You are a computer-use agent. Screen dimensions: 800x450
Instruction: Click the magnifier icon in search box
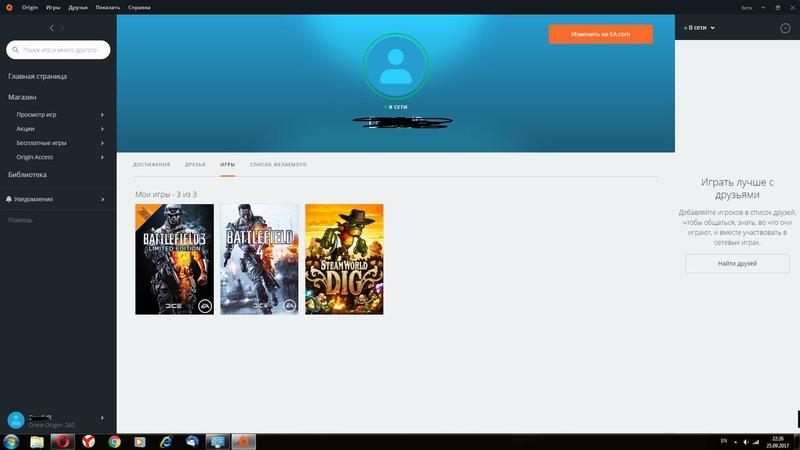point(15,50)
